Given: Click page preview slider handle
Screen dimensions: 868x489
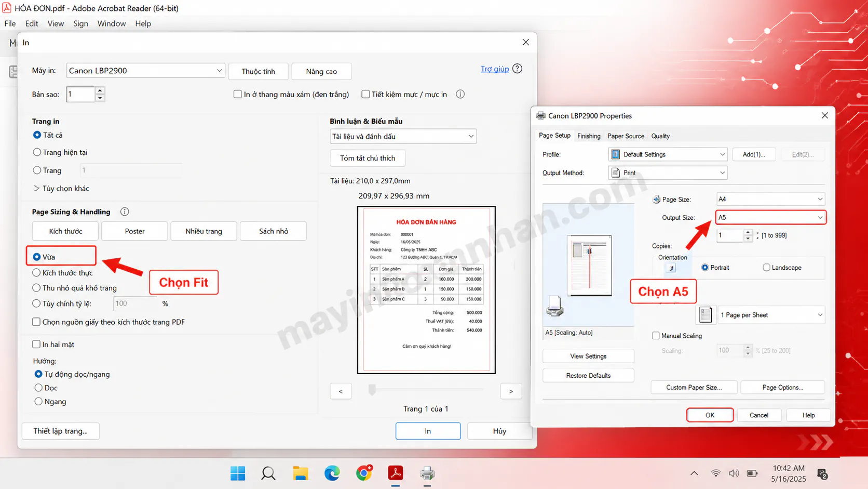Looking at the screenshot, I should point(372,389).
